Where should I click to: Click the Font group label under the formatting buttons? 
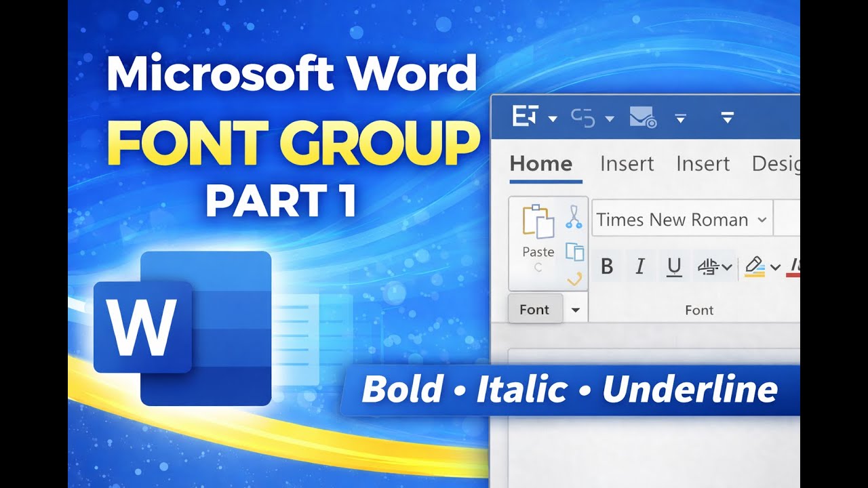click(699, 310)
